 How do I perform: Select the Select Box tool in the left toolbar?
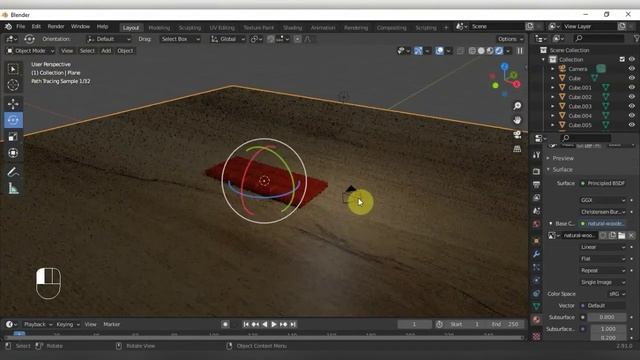(13, 69)
